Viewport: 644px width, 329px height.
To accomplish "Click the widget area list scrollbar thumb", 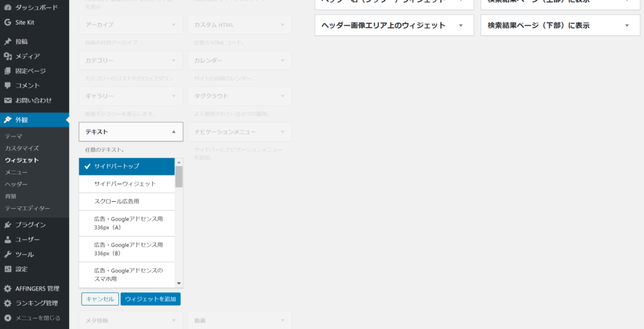I will [179, 177].
